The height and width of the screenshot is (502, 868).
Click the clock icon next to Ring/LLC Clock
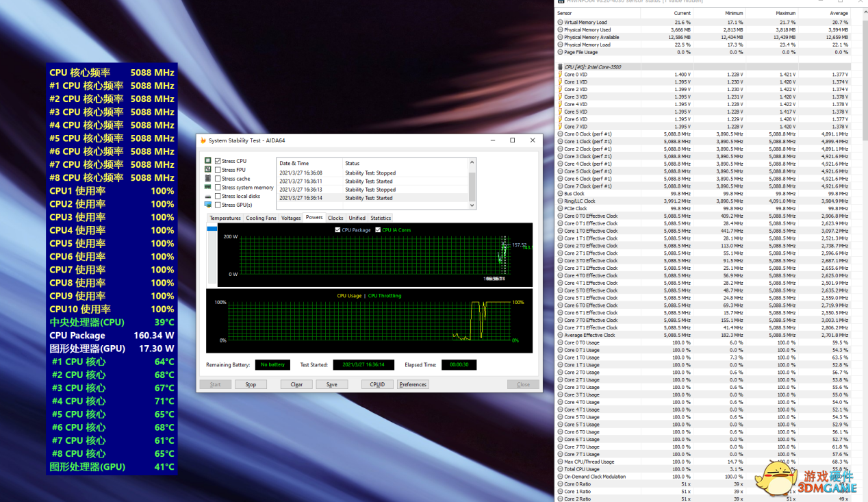tap(560, 201)
